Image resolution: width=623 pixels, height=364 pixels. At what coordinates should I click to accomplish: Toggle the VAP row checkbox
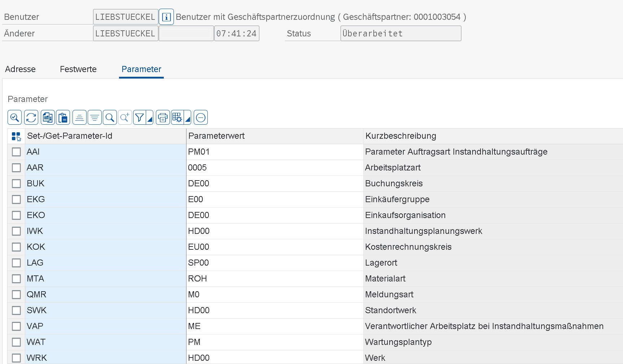click(x=16, y=327)
